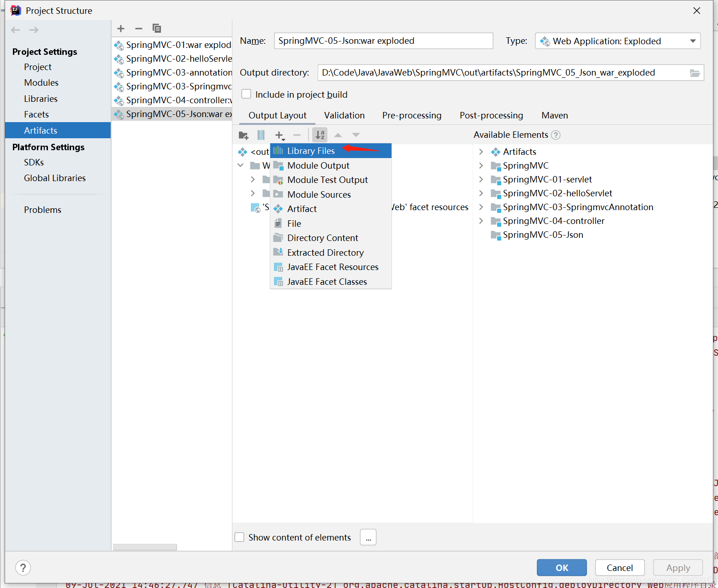Open Project under Project Settings
The height and width of the screenshot is (588, 718).
(x=38, y=67)
